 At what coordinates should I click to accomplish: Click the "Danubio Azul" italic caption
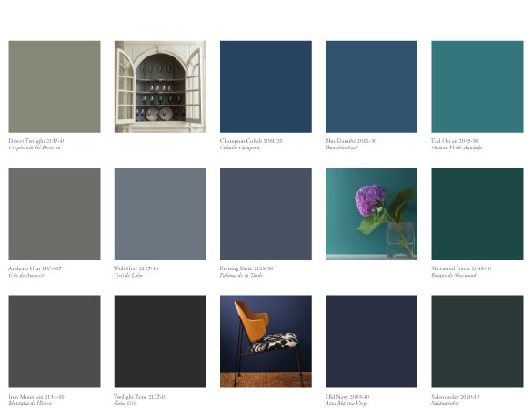[x=341, y=147]
